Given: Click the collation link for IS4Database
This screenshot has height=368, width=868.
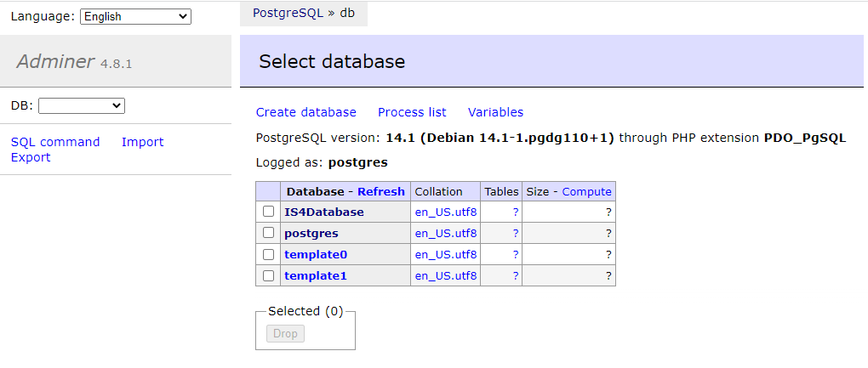Looking at the screenshot, I should (446, 212).
